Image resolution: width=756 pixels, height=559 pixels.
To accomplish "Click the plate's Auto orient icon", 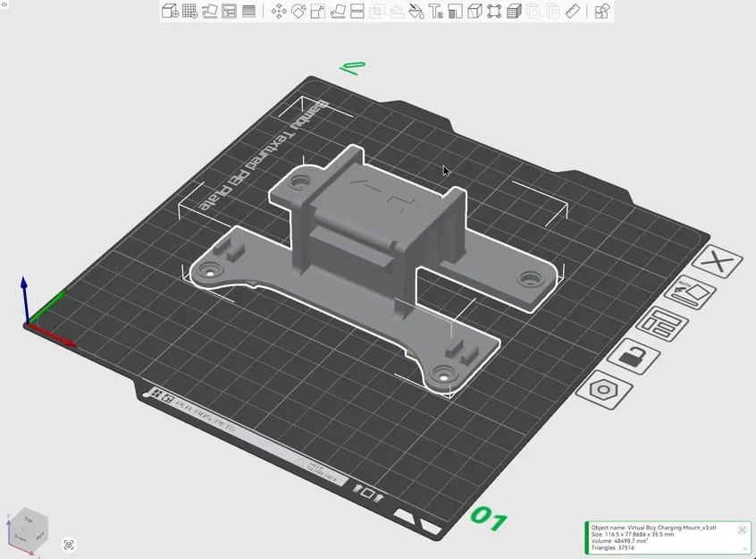I will (691, 293).
